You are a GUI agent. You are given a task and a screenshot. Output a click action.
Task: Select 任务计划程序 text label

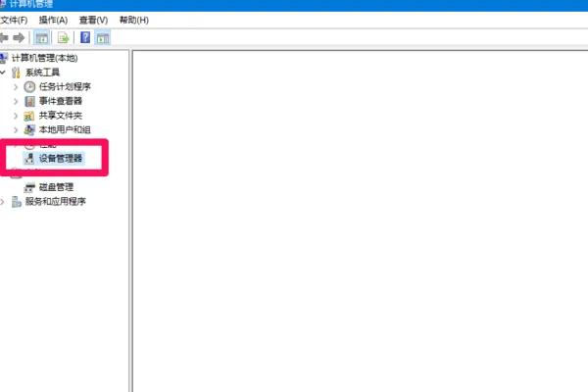[65, 86]
